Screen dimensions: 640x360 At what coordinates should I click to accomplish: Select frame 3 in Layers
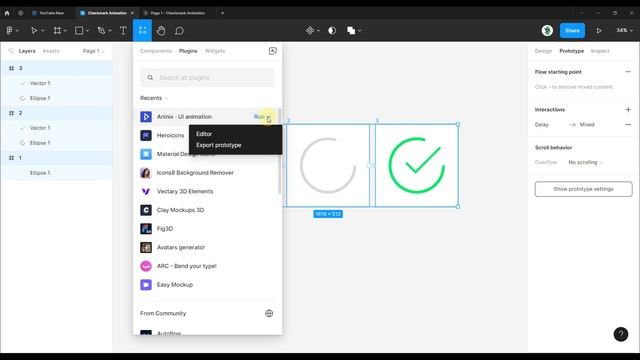pos(56,68)
